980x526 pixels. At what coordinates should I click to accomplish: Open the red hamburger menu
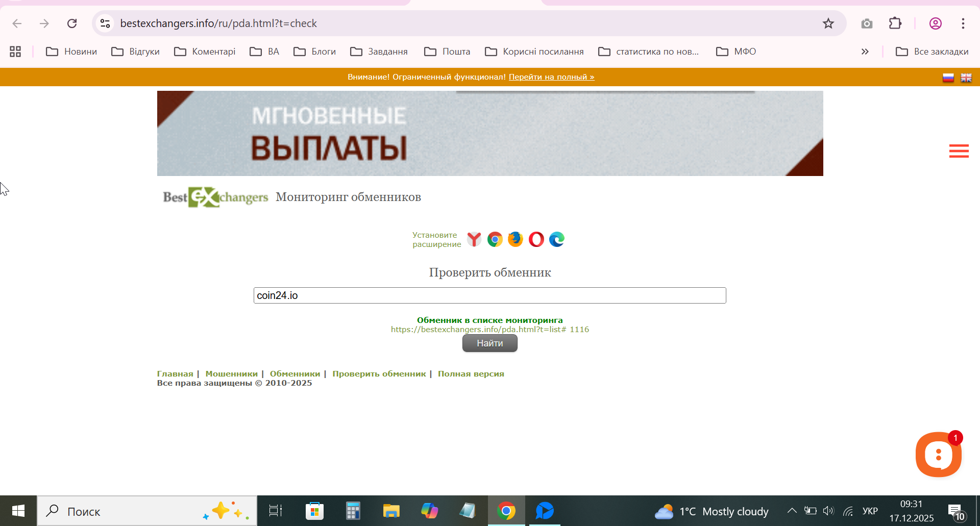(x=959, y=151)
